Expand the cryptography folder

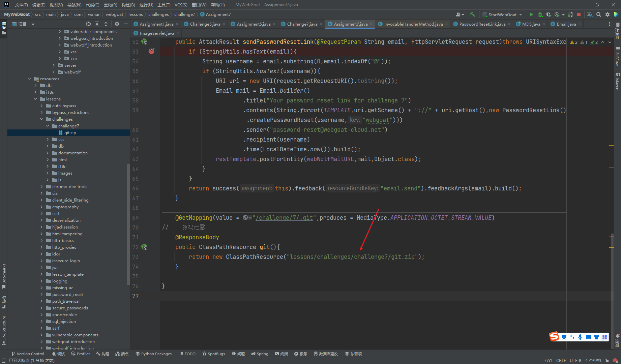[x=41, y=207]
